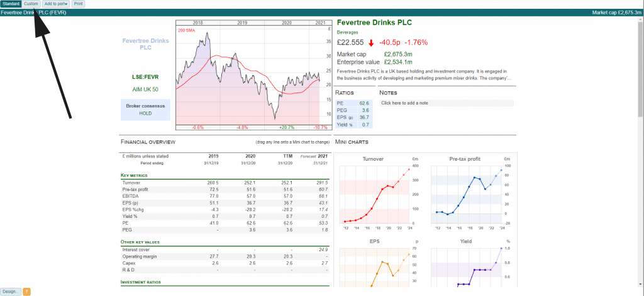Select the Capex row label
The image size is (644, 296).
(128, 263)
